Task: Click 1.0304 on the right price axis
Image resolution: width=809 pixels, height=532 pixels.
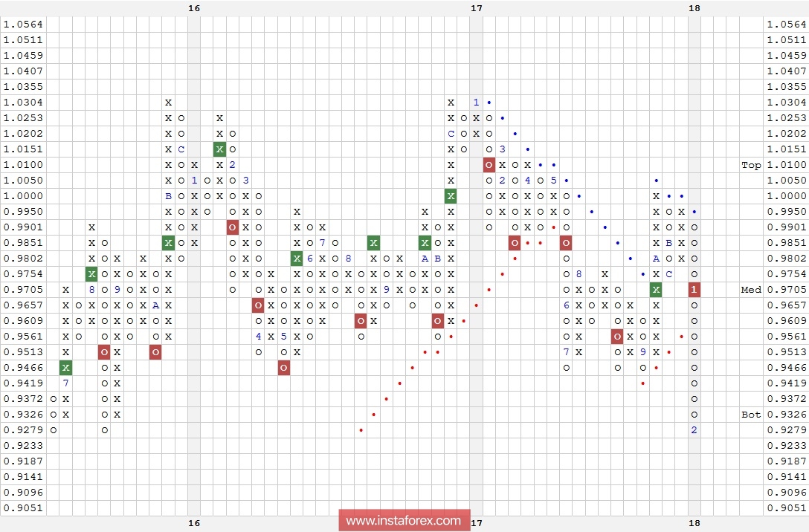Action: pyautogui.click(x=786, y=102)
